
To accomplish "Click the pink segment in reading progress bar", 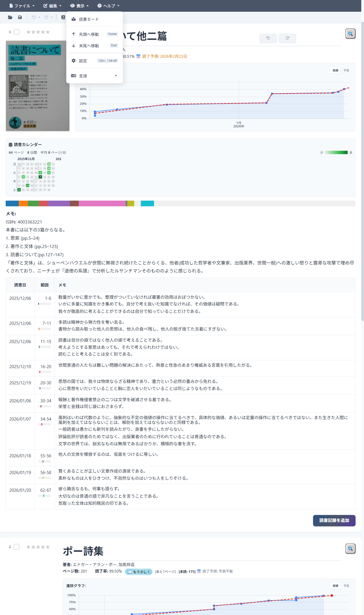I will [x=102, y=203].
